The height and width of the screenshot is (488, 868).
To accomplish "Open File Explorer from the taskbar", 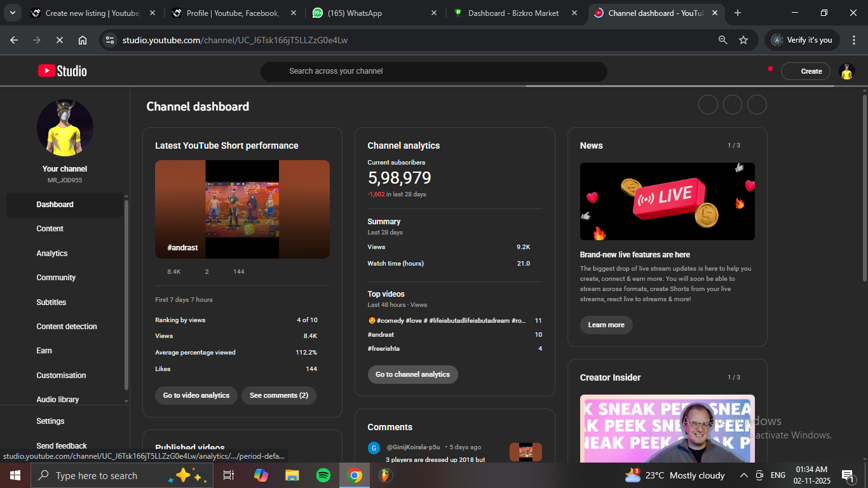I will [x=292, y=475].
